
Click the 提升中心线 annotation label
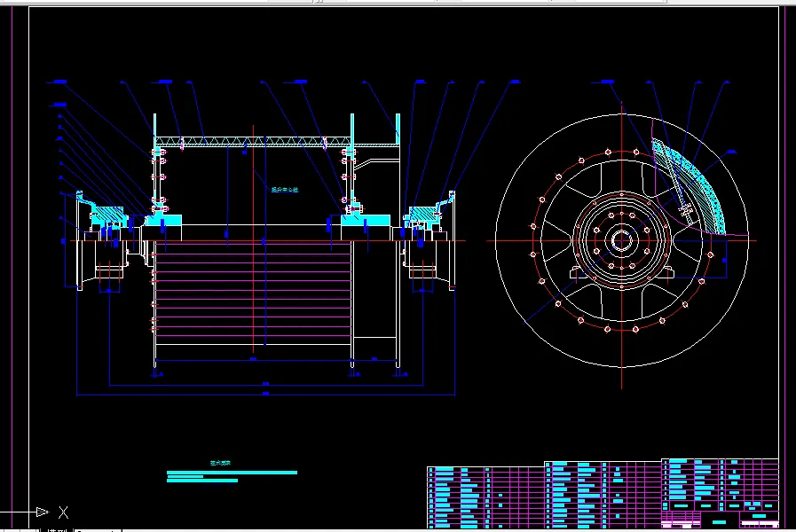(285, 190)
